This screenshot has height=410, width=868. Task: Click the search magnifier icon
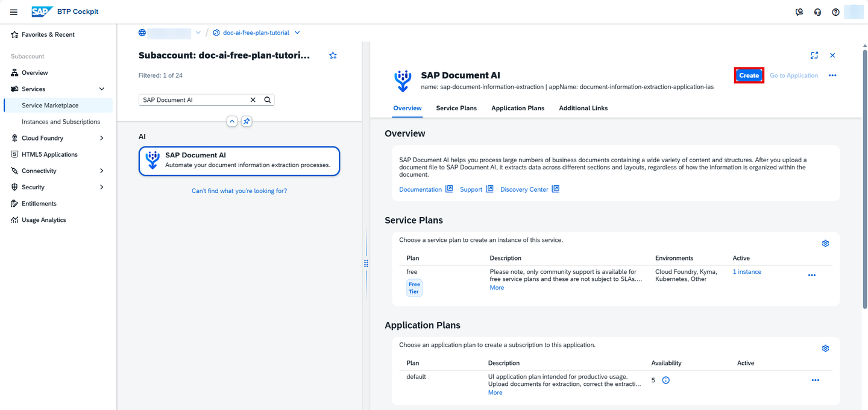(268, 100)
